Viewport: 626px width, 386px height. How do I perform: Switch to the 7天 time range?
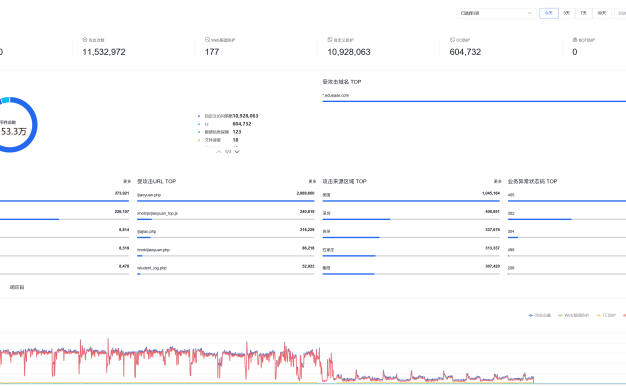click(x=583, y=13)
